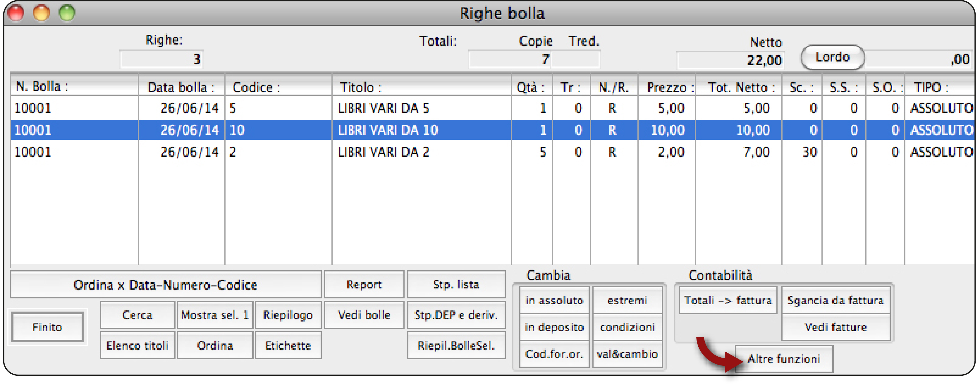
Task: Close the Righe bolla window
Action: (x=16, y=13)
